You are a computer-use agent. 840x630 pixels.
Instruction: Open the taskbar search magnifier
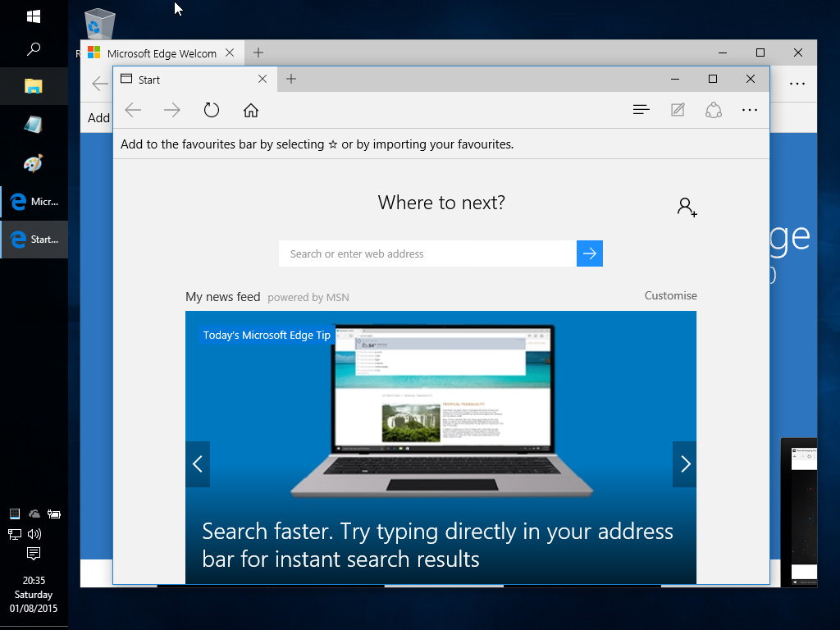(x=33, y=49)
